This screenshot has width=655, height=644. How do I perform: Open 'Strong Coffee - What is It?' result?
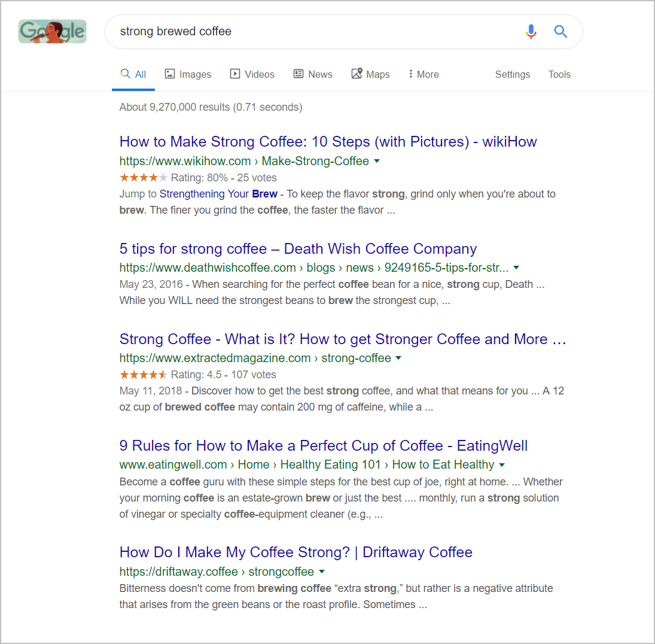click(343, 339)
